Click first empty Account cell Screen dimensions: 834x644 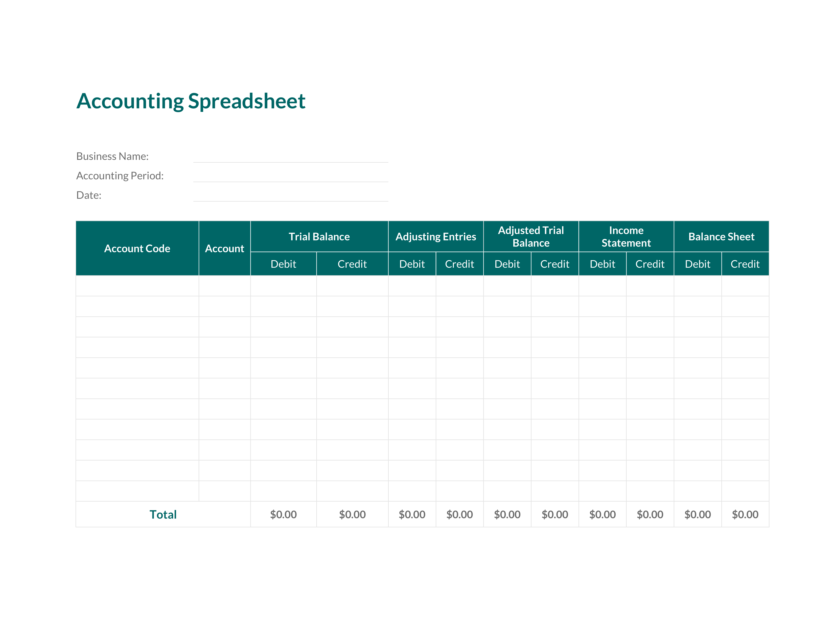224,286
